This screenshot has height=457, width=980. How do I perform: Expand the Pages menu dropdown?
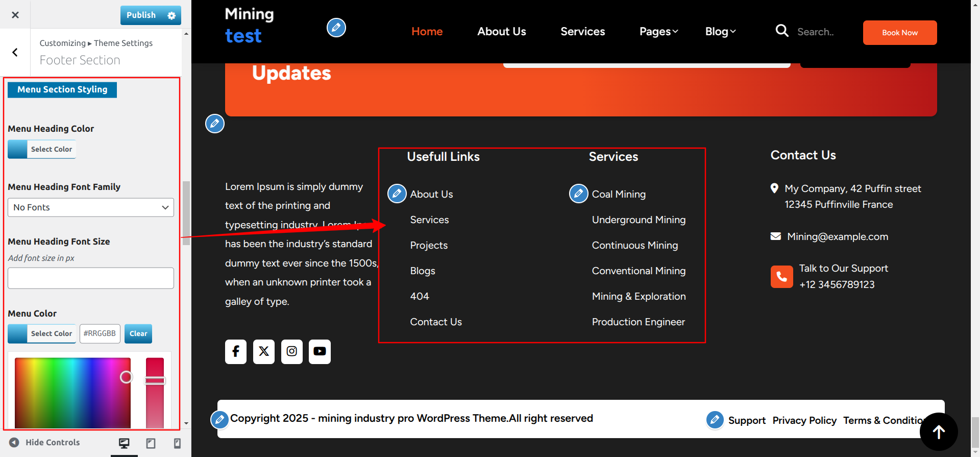point(658,32)
